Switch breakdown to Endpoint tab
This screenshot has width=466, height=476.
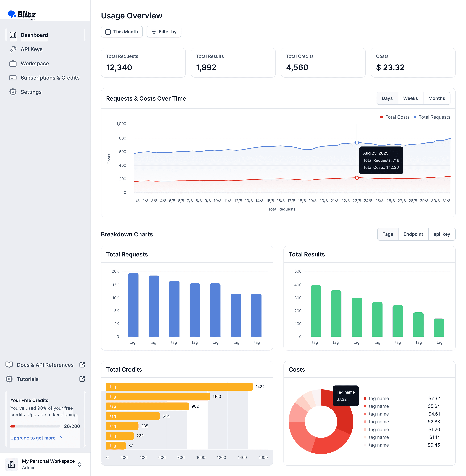(413, 234)
